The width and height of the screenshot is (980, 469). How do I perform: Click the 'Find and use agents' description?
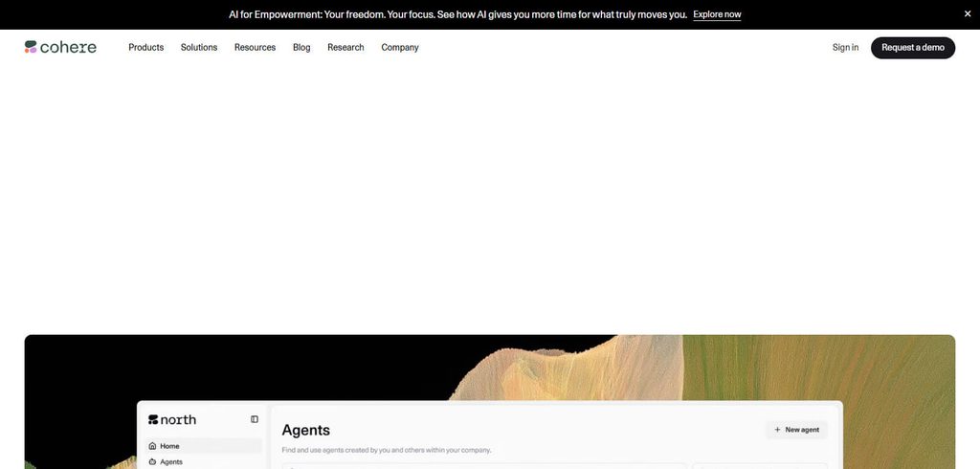(x=387, y=450)
